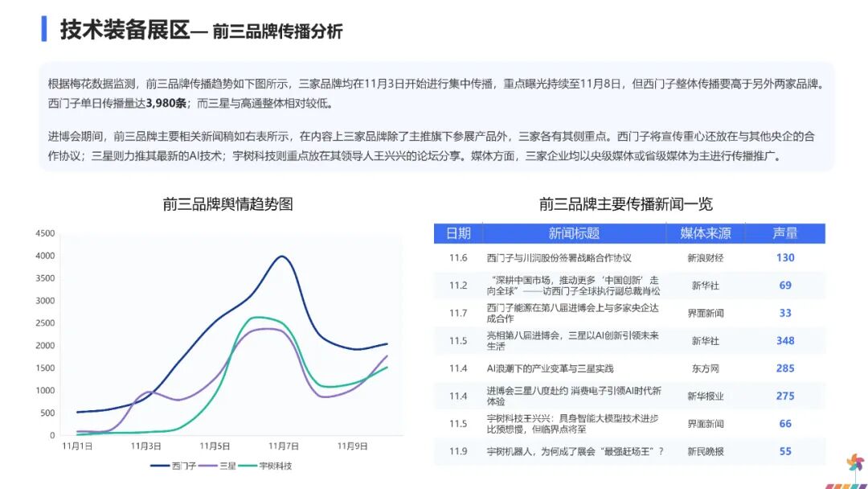Screen dimensions: 868x489
Task: Click the volume value 275
Action: coord(785,396)
